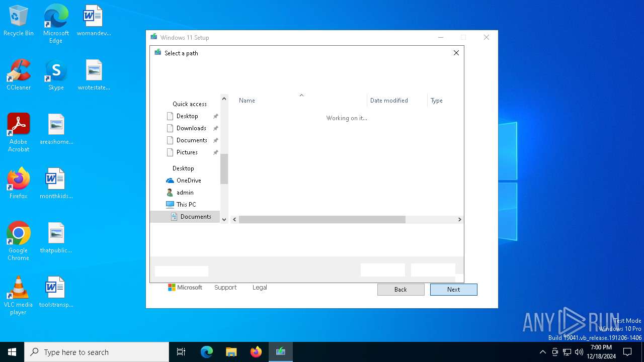Open the Recycle Bin desktop icon

click(19, 21)
